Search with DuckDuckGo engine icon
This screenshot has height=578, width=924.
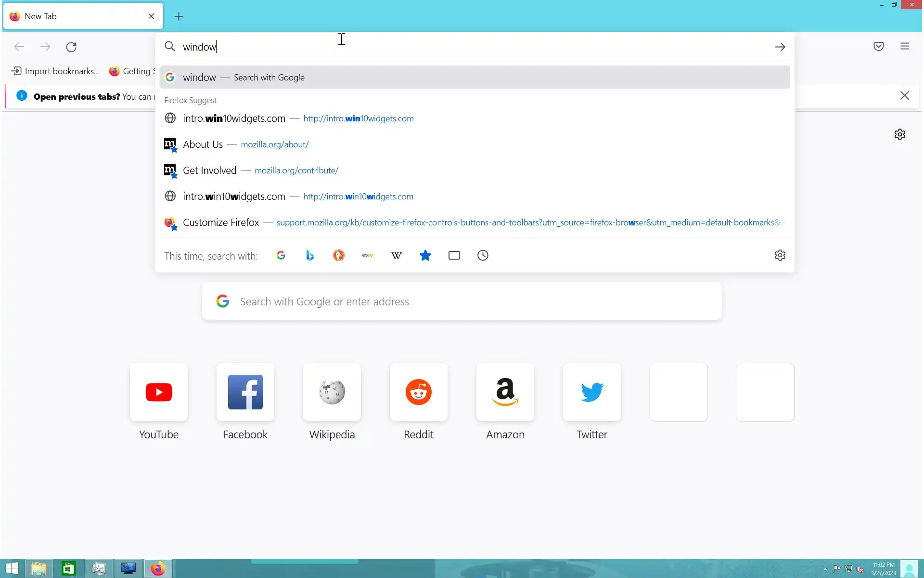coord(339,255)
